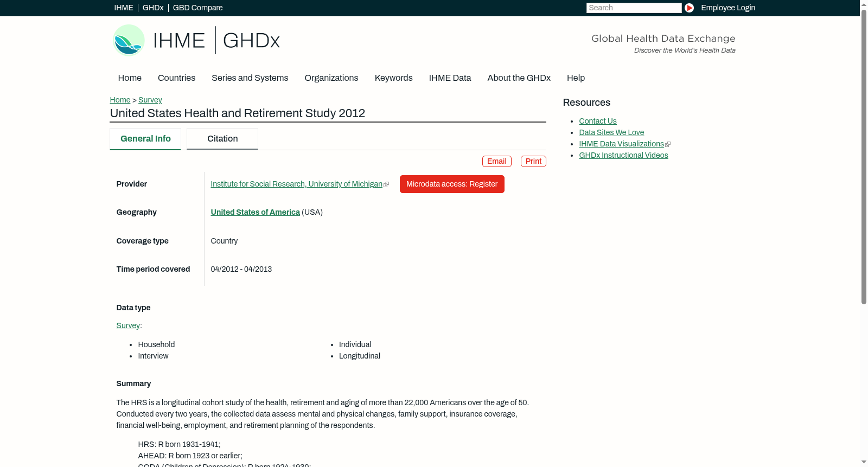Open Series and Systems menu item
The image size is (868, 467).
pos(250,78)
